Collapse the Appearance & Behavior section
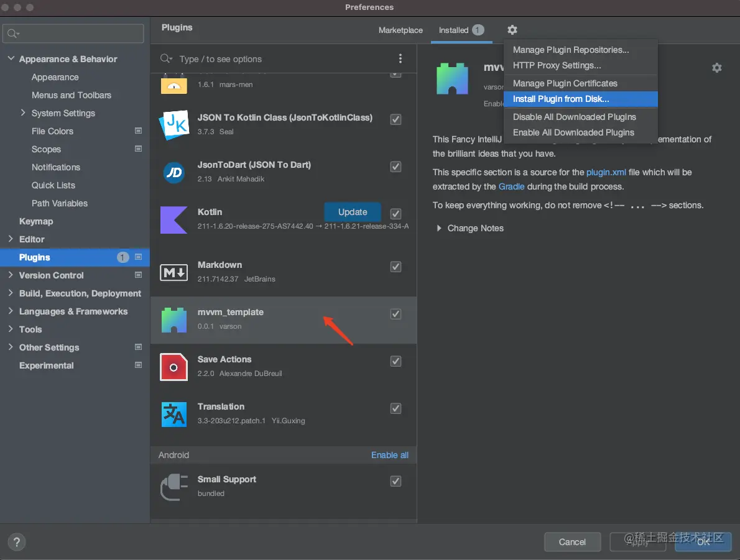This screenshot has height=560, width=740. (x=11, y=58)
